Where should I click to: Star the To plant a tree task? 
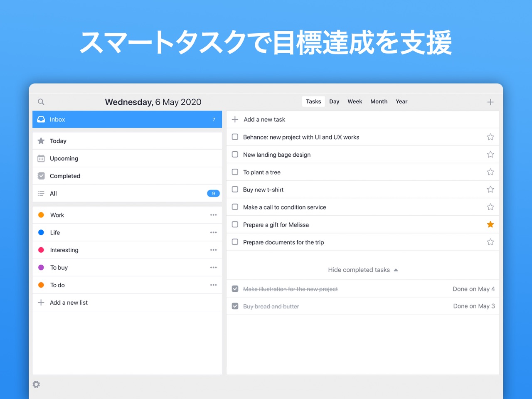(490, 172)
